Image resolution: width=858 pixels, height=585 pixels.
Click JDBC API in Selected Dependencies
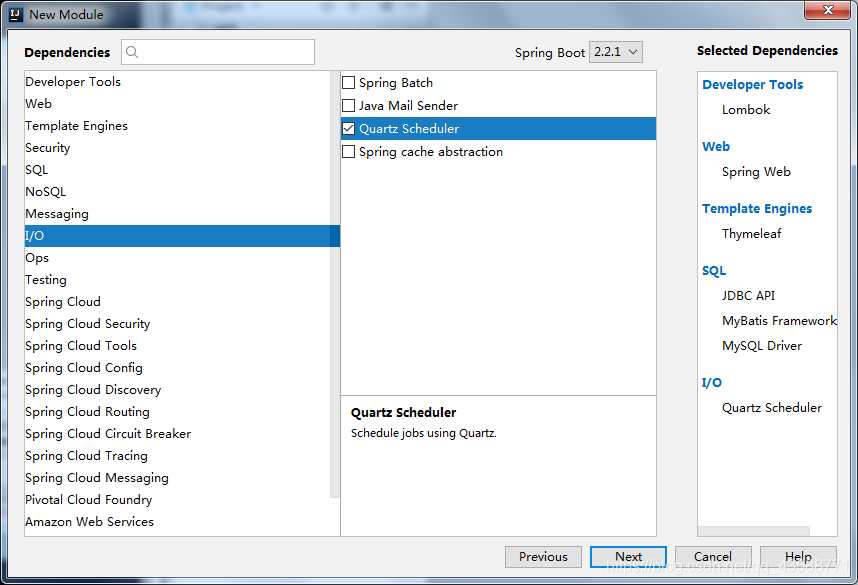748,296
